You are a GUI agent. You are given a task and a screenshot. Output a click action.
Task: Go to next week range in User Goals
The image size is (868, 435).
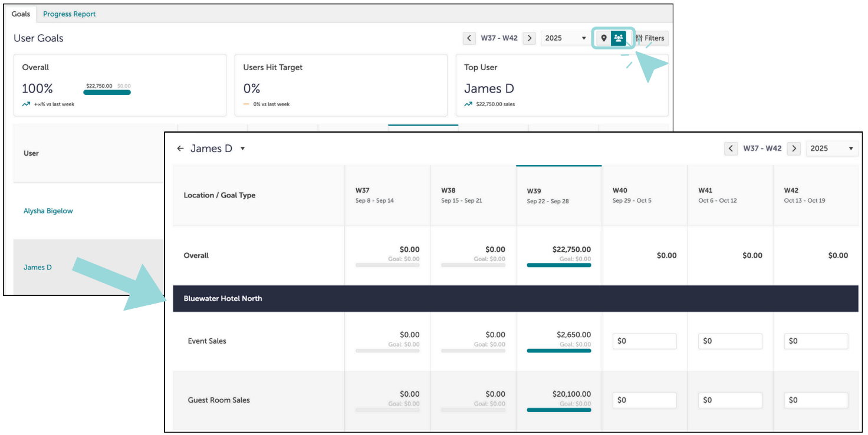click(530, 38)
